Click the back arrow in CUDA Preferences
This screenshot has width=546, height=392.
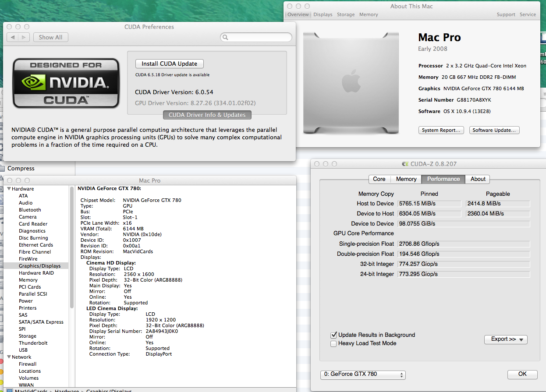(13, 38)
